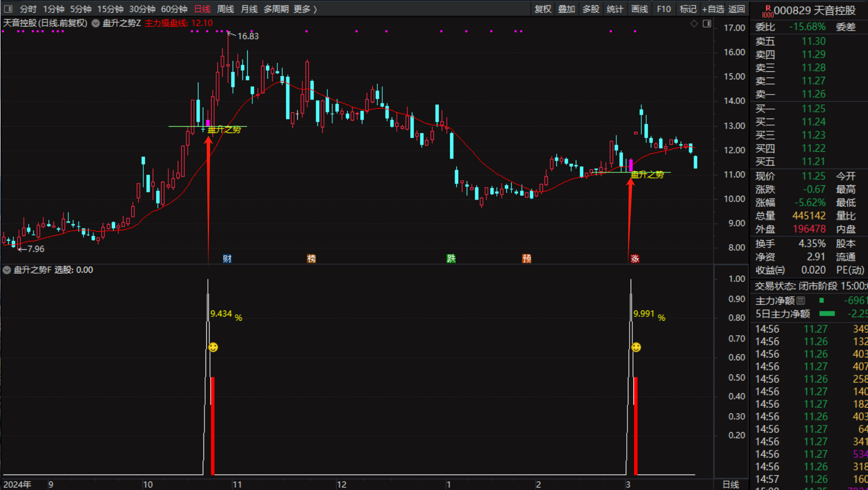Click the +自选 add to watchlist button

click(x=713, y=9)
